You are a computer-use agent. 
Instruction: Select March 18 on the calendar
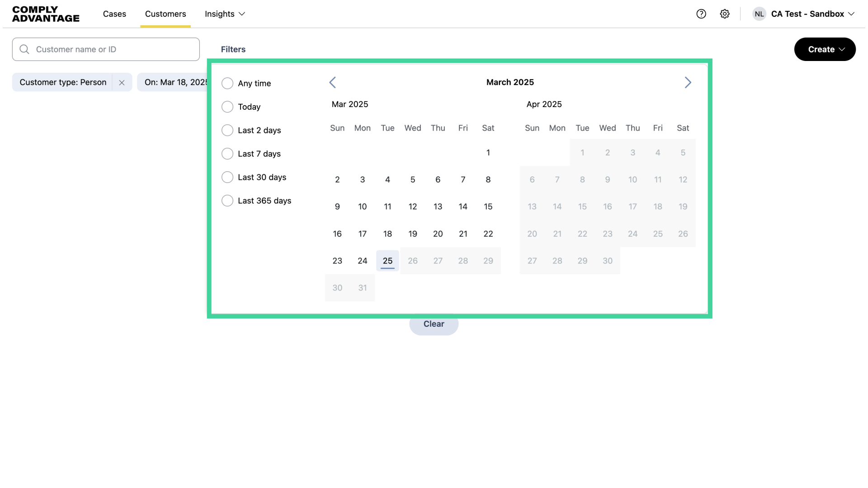(x=387, y=234)
